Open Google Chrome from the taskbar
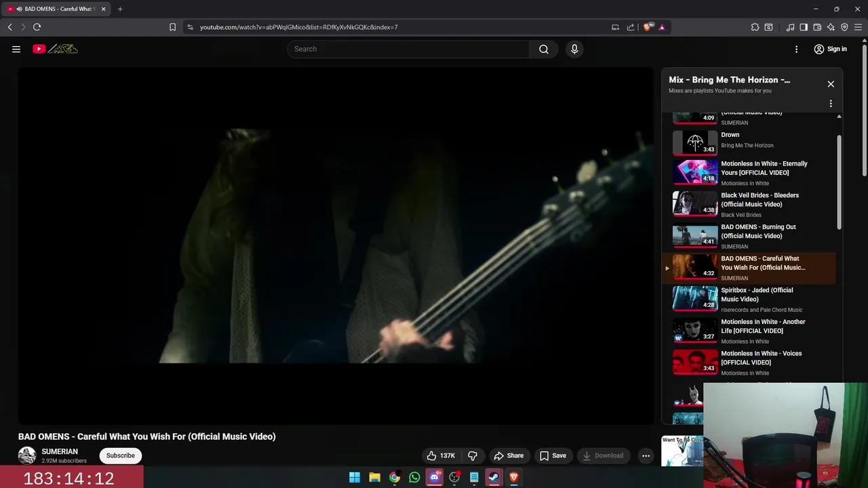 tap(395, 477)
